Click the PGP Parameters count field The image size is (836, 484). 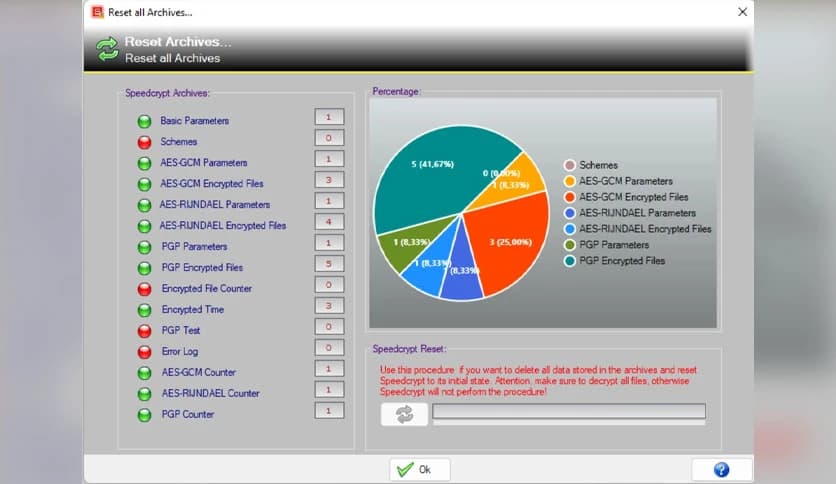pos(329,243)
